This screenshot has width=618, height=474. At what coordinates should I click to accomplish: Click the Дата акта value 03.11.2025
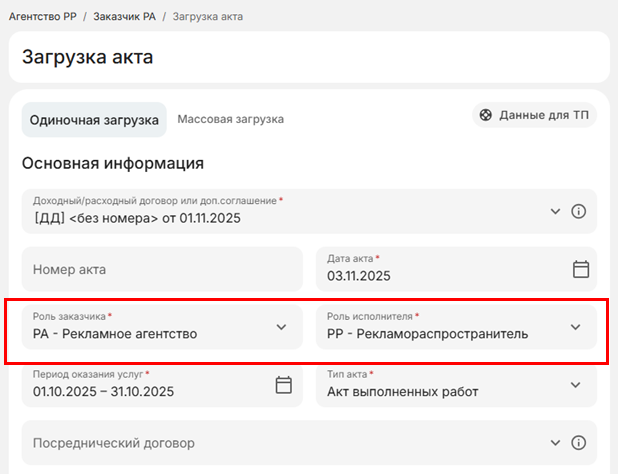(360, 276)
